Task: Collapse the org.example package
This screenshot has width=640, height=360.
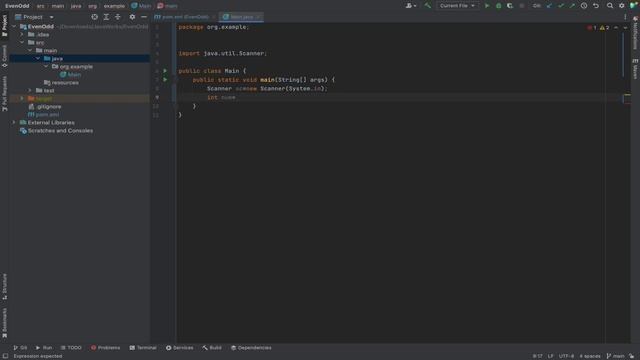Action: (46, 67)
